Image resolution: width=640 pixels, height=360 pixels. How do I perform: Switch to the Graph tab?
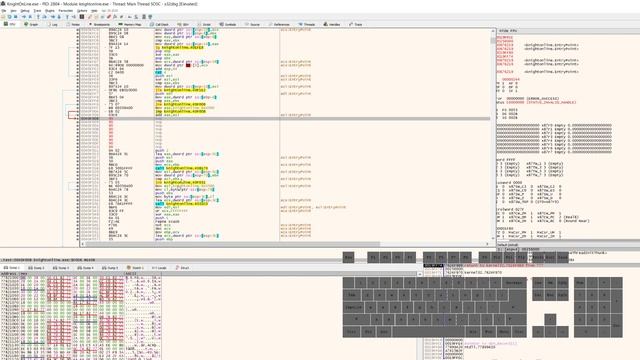31,24
